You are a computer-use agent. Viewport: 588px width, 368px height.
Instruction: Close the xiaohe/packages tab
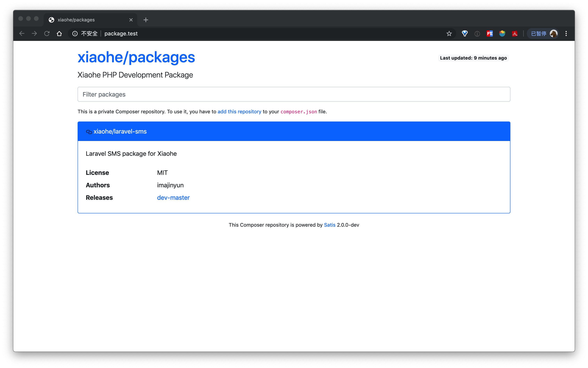(x=131, y=20)
